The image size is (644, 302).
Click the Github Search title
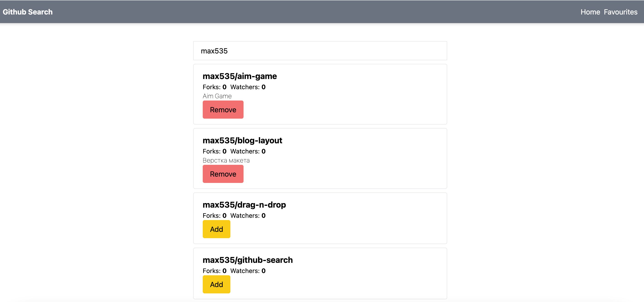click(x=28, y=12)
